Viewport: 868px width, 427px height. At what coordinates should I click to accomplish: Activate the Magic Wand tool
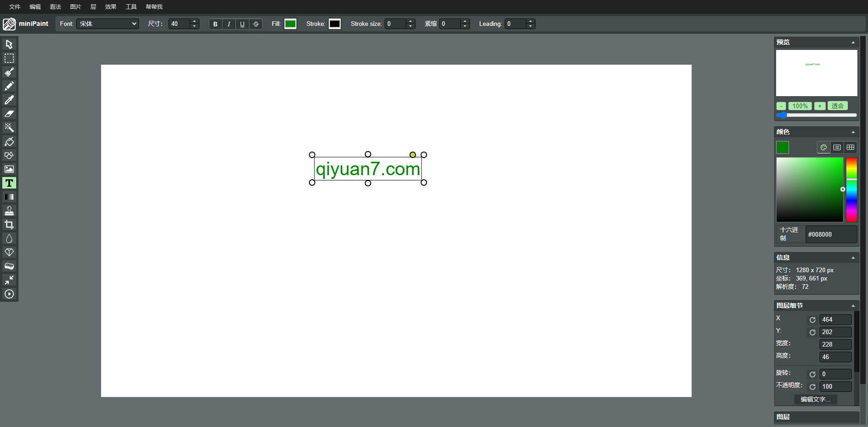9,128
